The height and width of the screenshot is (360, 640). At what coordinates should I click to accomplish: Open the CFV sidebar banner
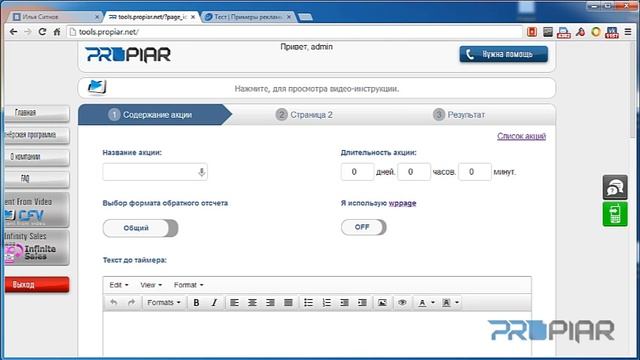click(x=37, y=210)
